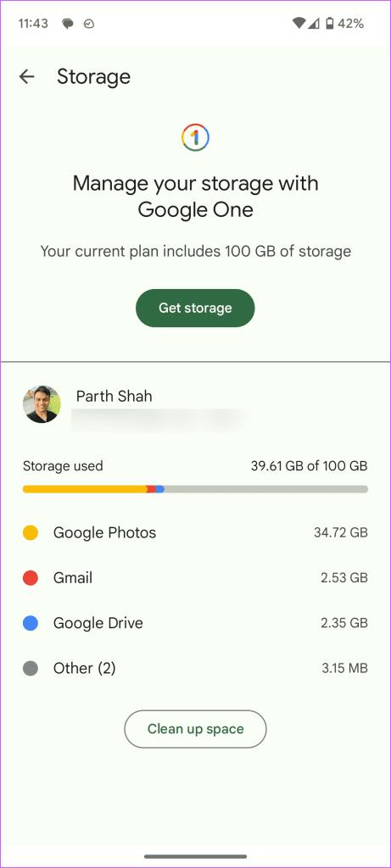Viewport: 391px width, 868px height.
Task: Select the red Gmail dot
Action: (x=31, y=578)
